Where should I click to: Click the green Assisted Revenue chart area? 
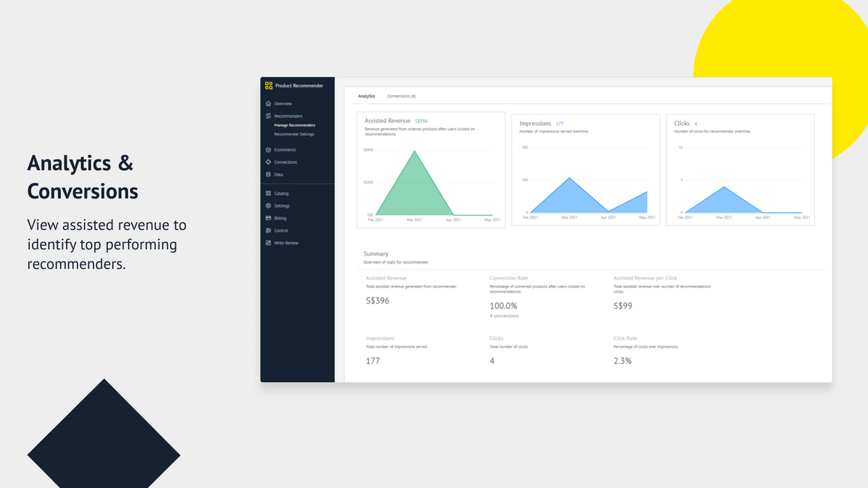click(x=414, y=190)
